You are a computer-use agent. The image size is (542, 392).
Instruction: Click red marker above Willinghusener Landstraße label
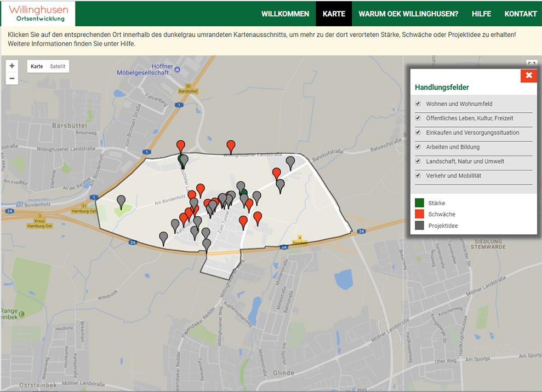[231, 146]
